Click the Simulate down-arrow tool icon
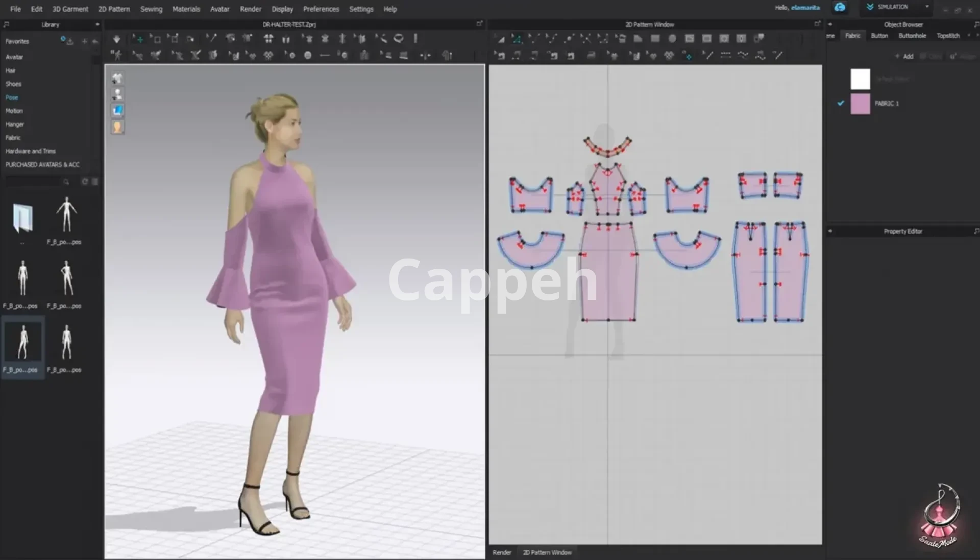 click(116, 39)
